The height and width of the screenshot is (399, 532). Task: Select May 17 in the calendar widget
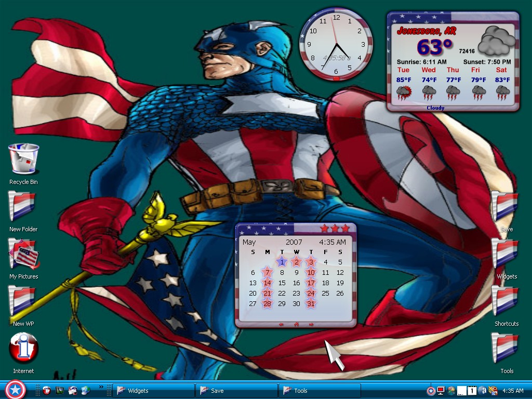click(311, 283)
